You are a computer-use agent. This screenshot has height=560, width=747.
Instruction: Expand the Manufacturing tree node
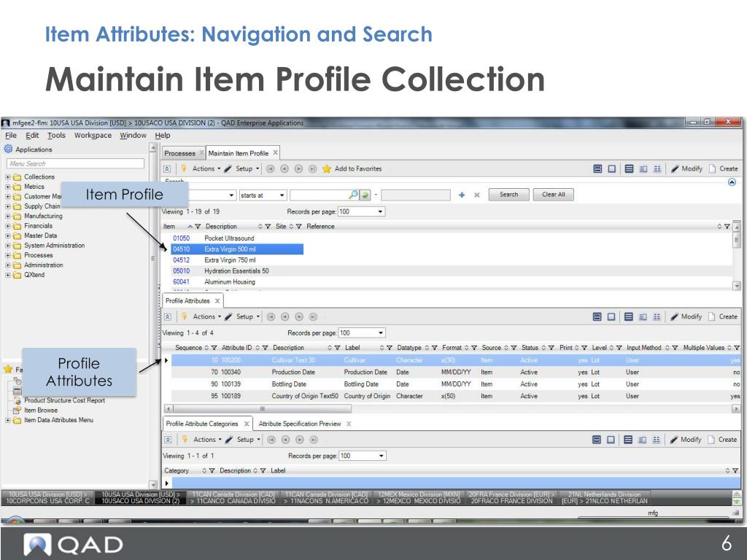click(7, 216)
